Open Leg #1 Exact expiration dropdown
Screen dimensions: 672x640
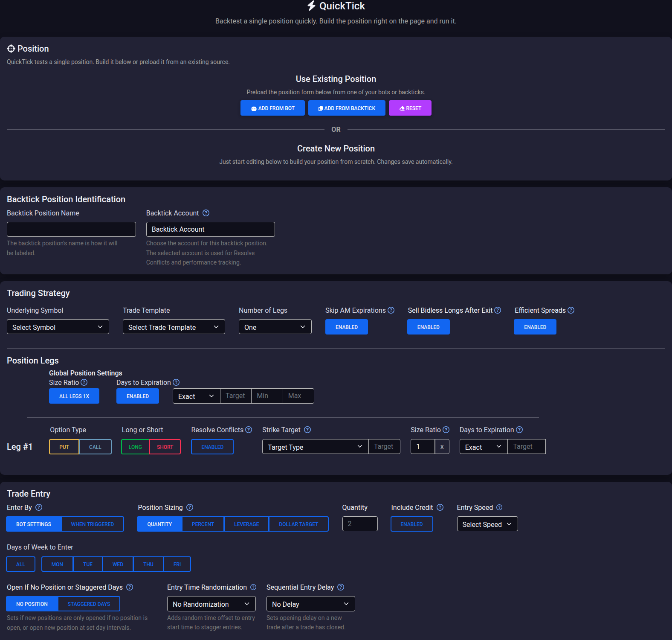[x=484, y=447]
